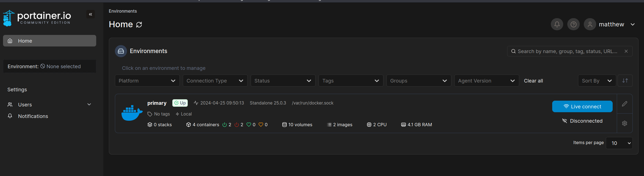
Task: Open the Sort By dropdown
Action: 597,81
